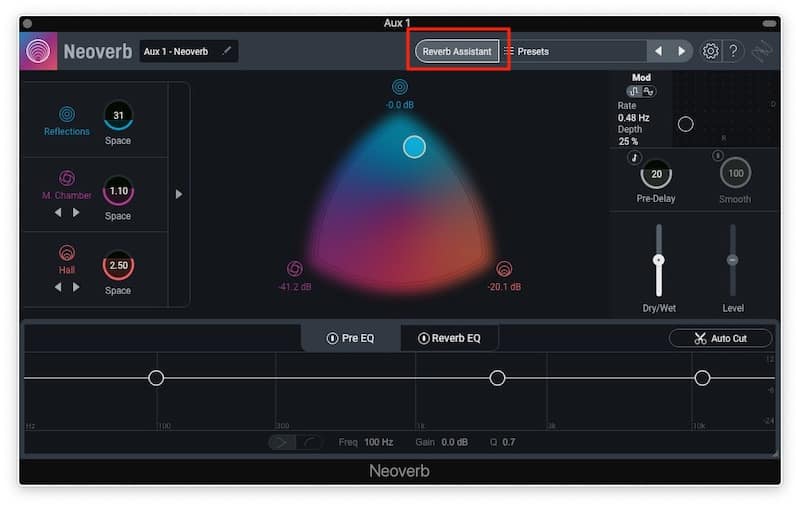The height and width of the screenshot is (507, 800).
Task: Click the Smooth knob showing 100
Action: (x=735, y=173)
